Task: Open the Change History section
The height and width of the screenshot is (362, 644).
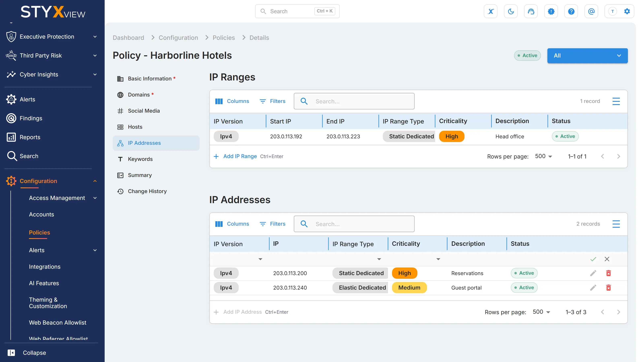Action: tap(156, 191)
